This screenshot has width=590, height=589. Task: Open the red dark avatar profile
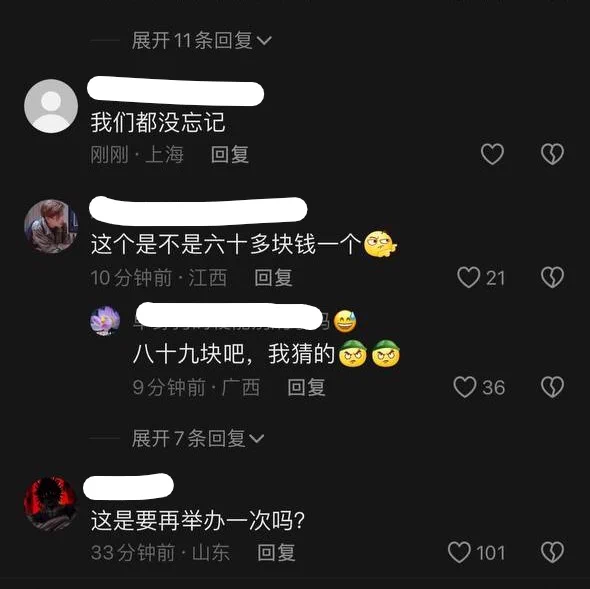coord(51,503)
